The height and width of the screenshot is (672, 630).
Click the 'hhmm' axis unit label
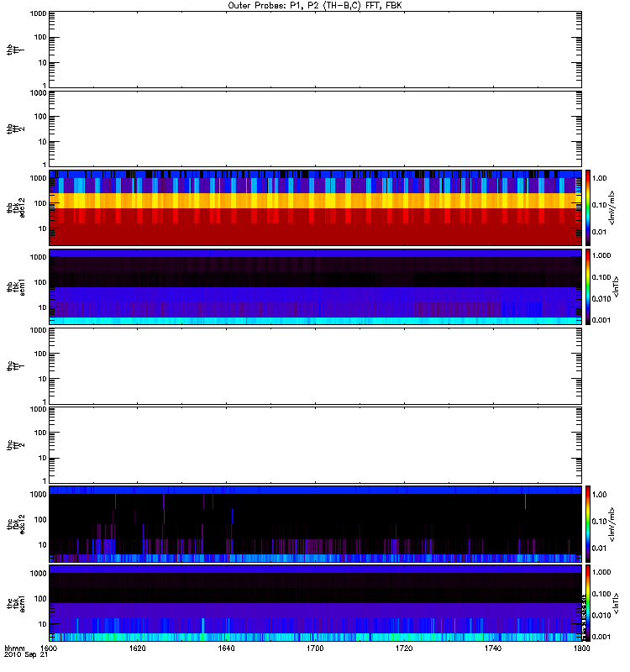(14, 648)
